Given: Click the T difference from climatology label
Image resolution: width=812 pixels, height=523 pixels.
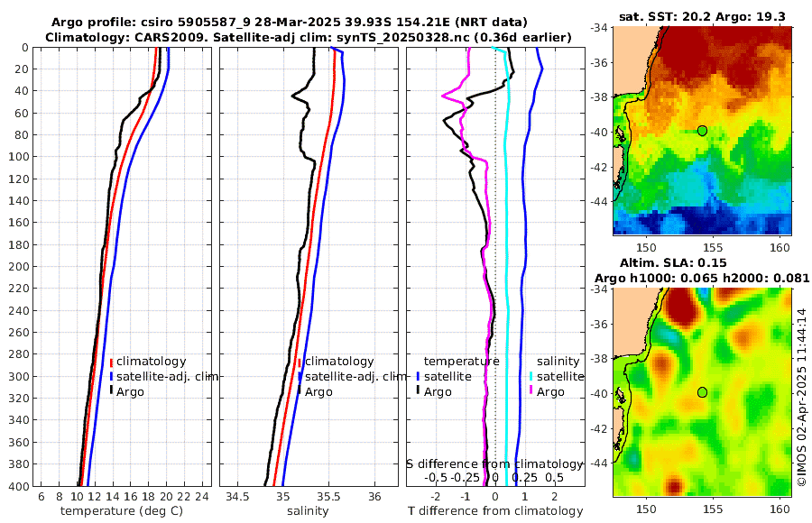Looking at the screenshot, I should [495, 511].
